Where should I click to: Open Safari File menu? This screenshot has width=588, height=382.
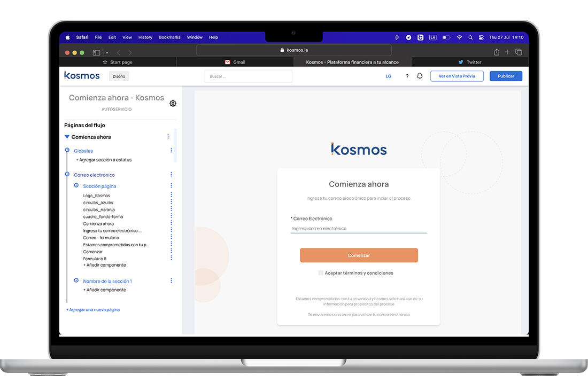point(98,37)
